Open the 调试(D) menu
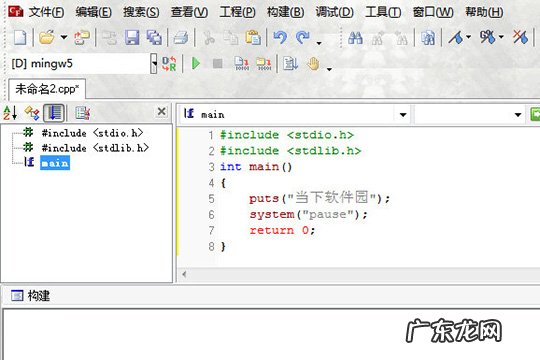 pos(335,12)
